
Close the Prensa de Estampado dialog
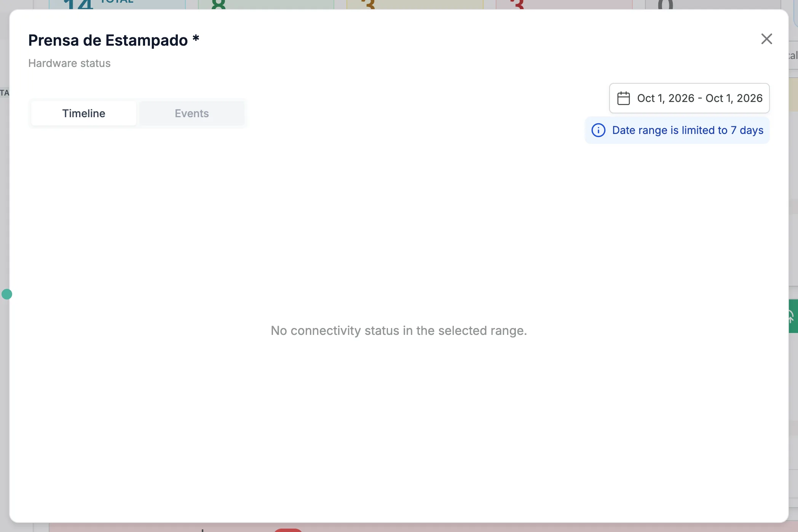coord(766,39)
